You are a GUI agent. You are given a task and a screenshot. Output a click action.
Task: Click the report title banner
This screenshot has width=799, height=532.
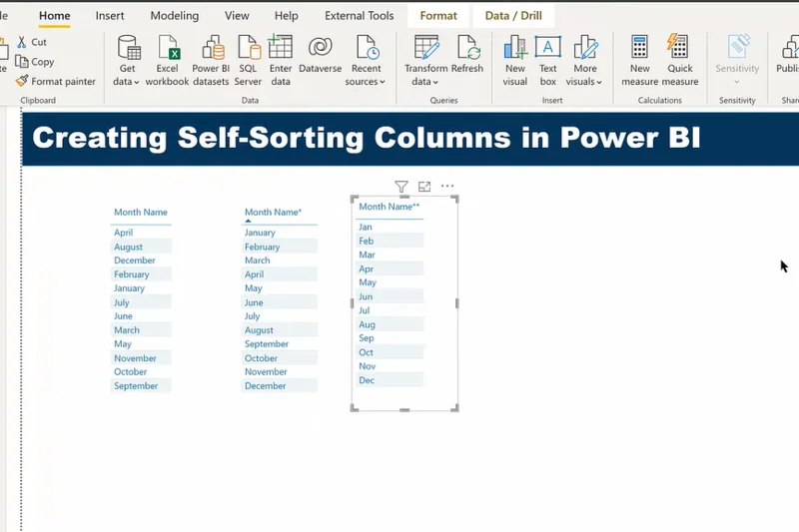(410, 139)
